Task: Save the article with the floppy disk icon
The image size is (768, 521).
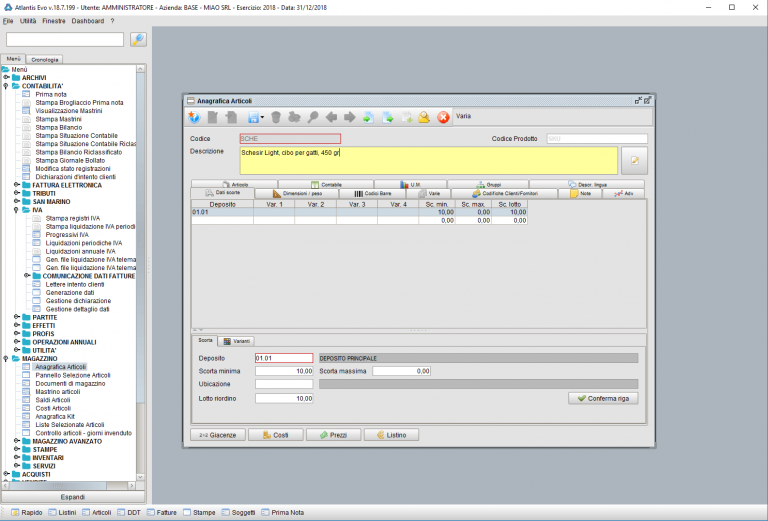Action: tap(253, 117)
